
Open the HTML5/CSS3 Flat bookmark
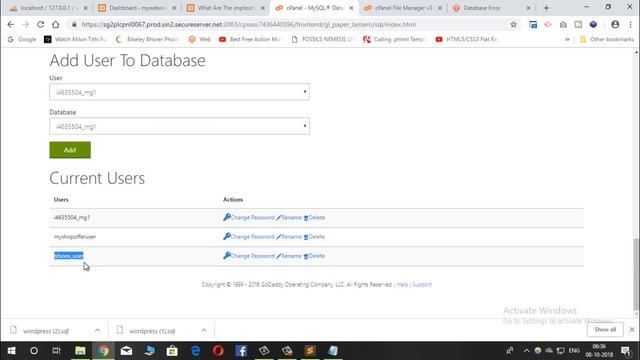point(467,39)
